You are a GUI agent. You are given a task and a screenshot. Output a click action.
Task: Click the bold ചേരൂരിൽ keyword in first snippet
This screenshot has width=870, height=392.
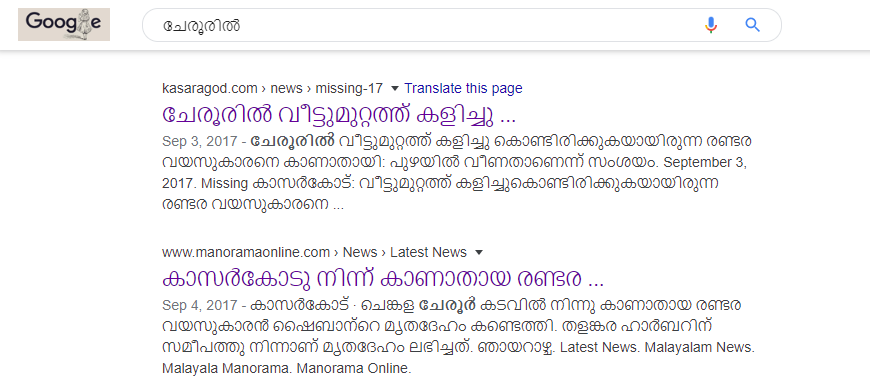coord(292,141)
